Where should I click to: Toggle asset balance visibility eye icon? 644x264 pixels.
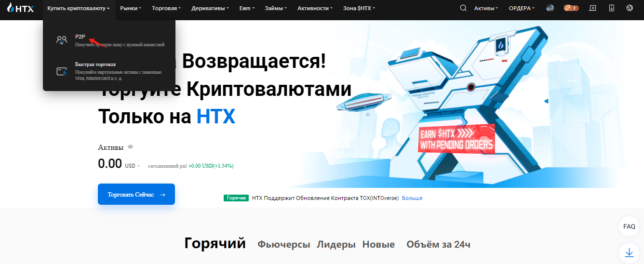click(130, 147)
